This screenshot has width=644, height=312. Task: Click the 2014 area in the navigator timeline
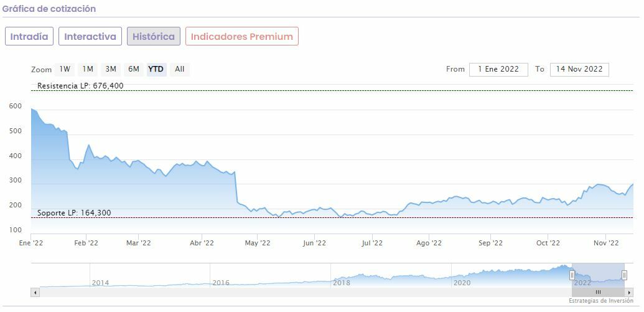click(x=100, y=282)
